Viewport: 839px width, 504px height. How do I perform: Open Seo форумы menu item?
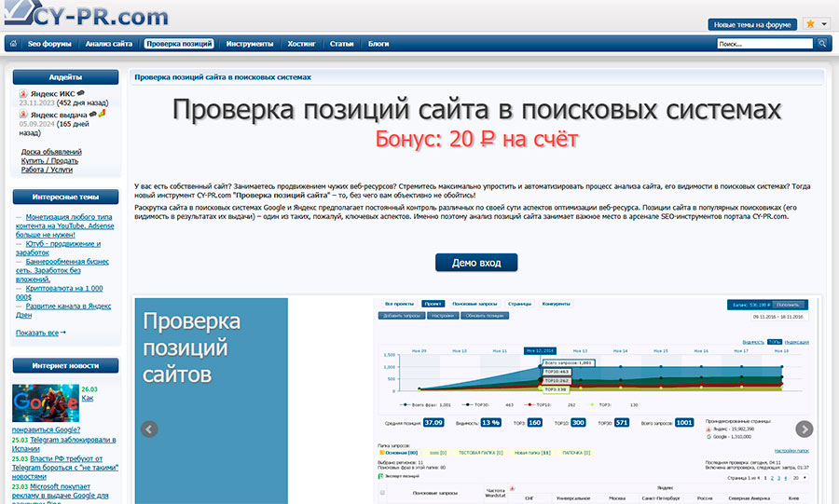(49, 44)
